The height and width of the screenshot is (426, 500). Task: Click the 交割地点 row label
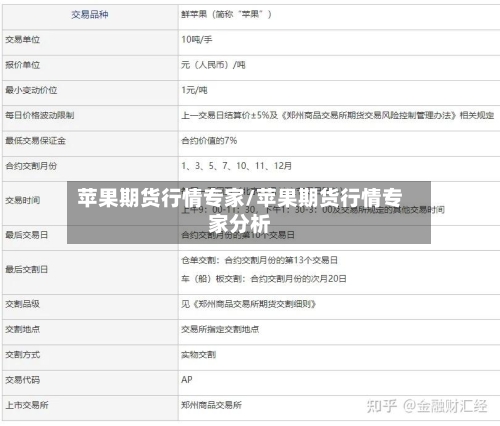pyautogui.click(x=23, y=329)
